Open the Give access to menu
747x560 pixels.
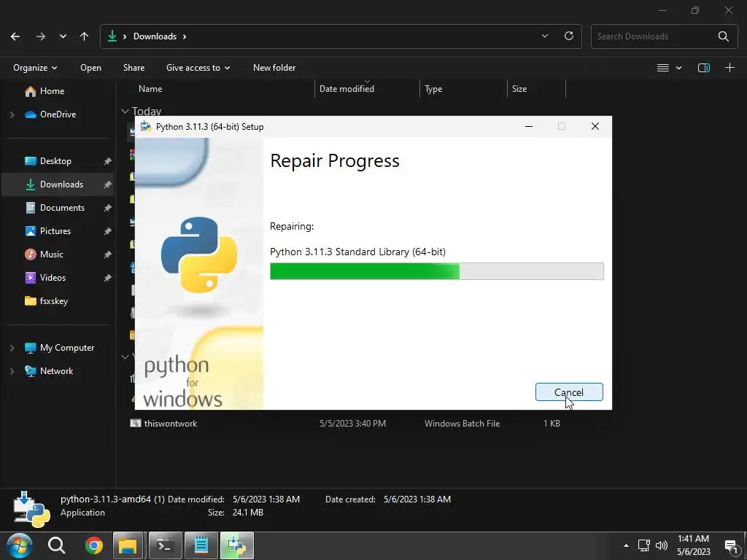tap(198, 68)
